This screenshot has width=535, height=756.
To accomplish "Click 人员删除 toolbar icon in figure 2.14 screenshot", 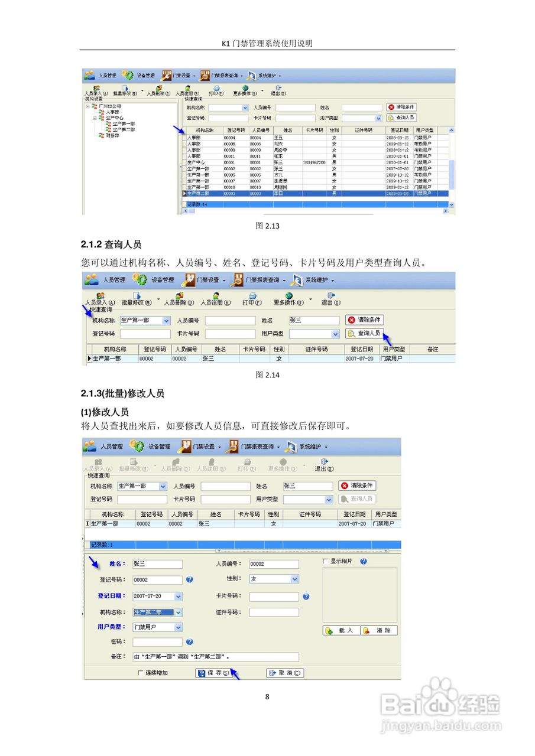I will (x=179, y=295).
